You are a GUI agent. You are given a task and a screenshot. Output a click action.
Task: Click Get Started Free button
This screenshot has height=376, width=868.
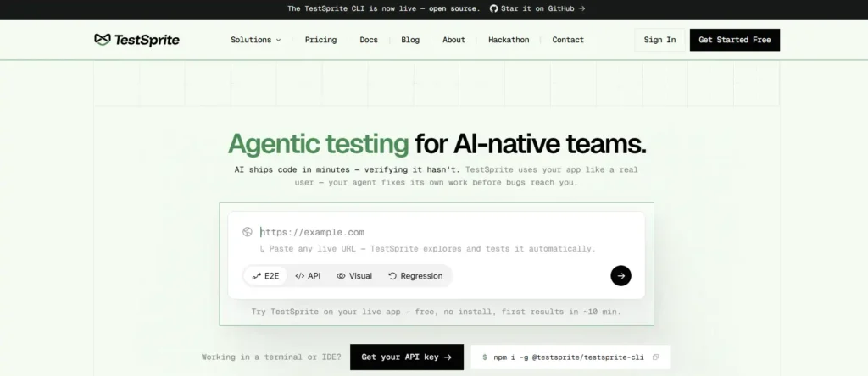tap(735, 40)
